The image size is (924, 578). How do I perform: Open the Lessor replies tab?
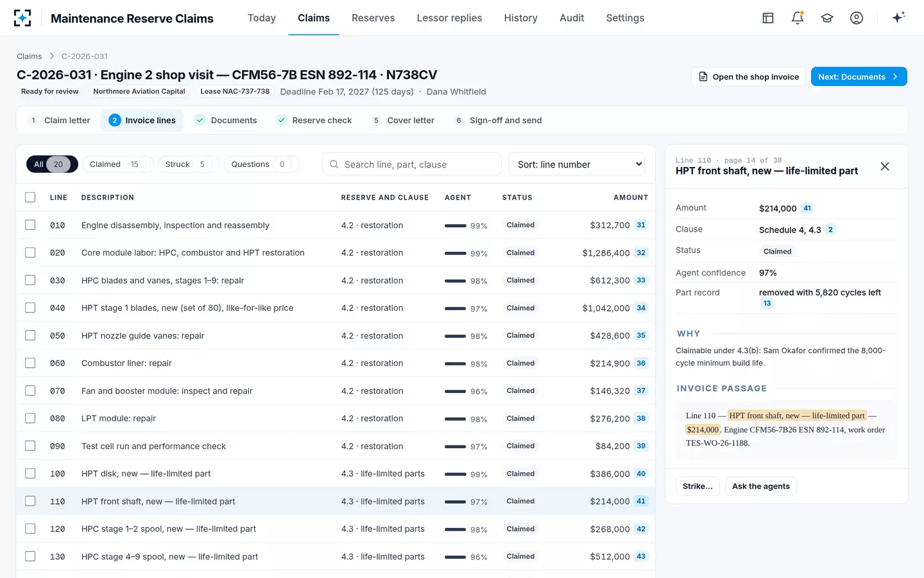449,18
